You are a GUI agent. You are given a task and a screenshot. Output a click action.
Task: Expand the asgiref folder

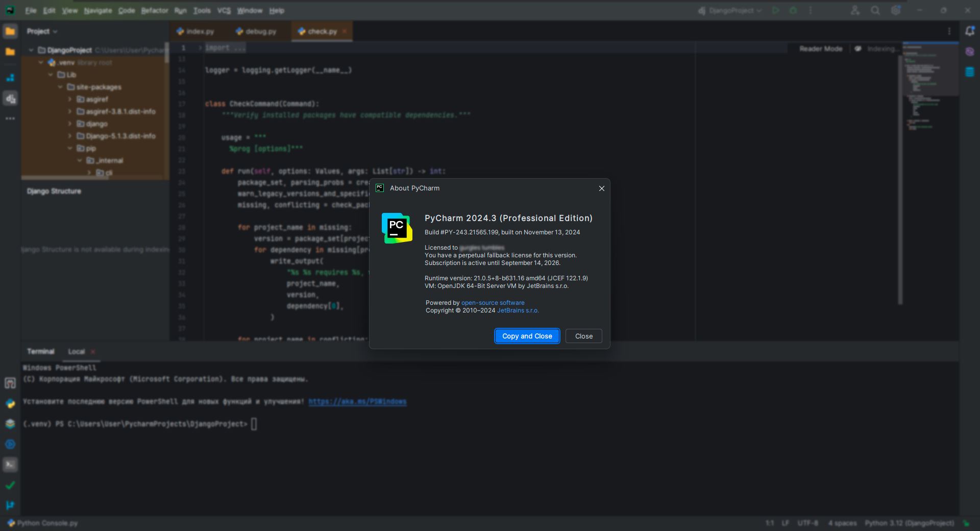pyautogui.click(x=70, y=99)
